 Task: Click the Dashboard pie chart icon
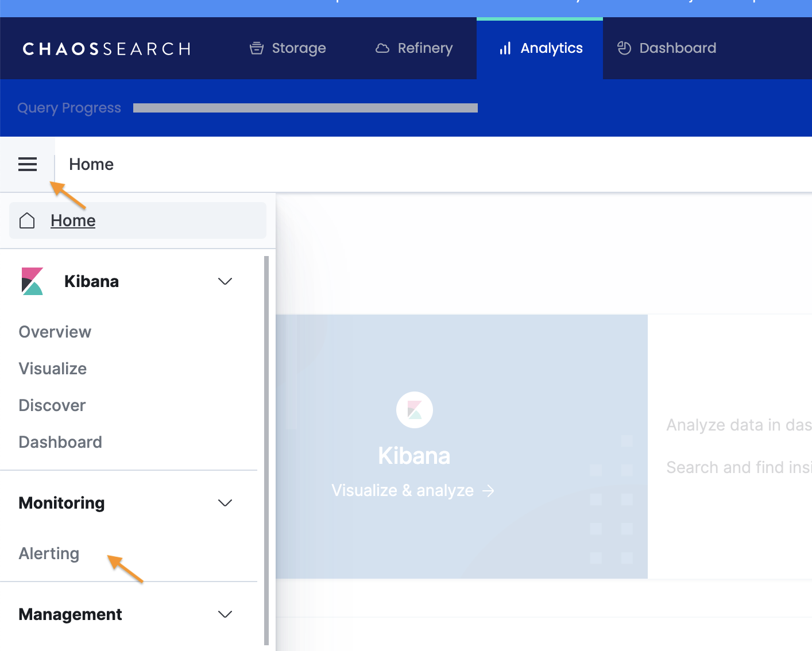[x=624, y=48]
